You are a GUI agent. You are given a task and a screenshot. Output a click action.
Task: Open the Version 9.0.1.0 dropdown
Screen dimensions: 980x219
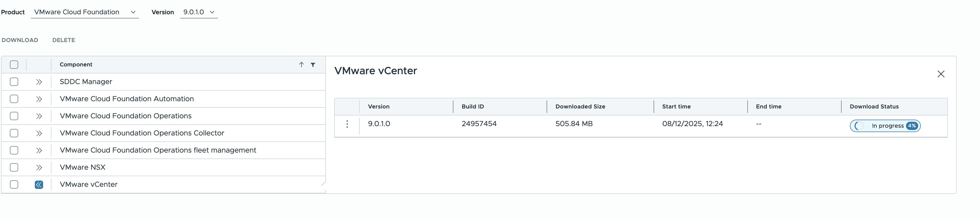coord(199,12)
